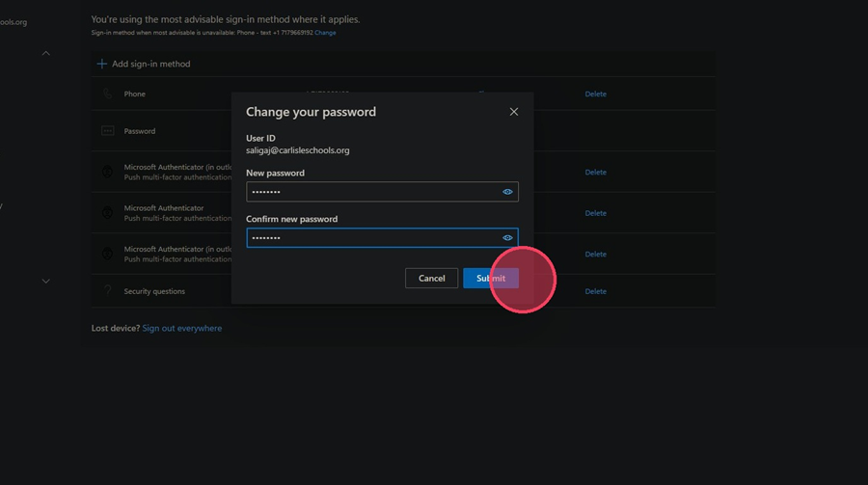Close the Change your password dialog
This screenshot has width=868, height=485.
(x=514, y=112)
